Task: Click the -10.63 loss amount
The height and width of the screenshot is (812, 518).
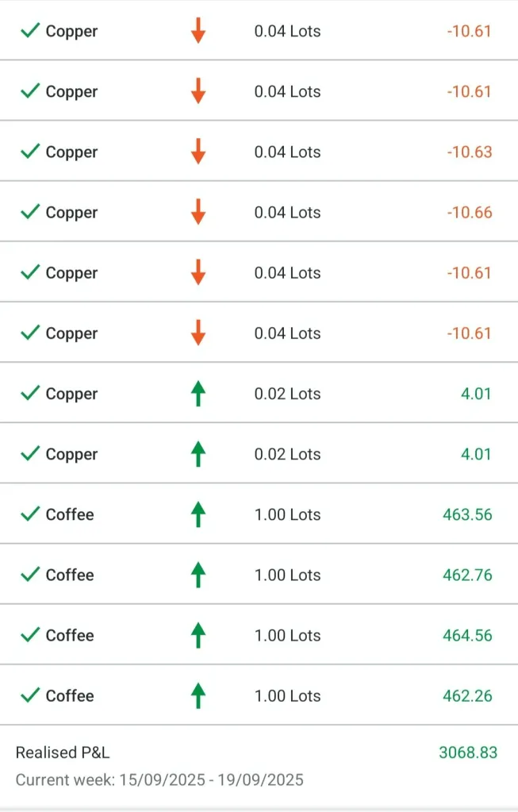Action: click(469, 152)
